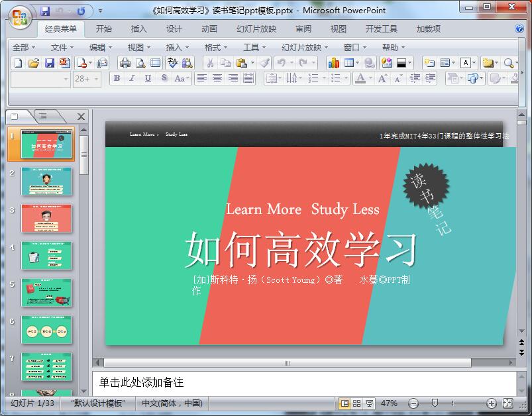Viewport: 532px width, 416px height.
Task: Close the slide thumbnails pane
Action: [x=81, y=117]
